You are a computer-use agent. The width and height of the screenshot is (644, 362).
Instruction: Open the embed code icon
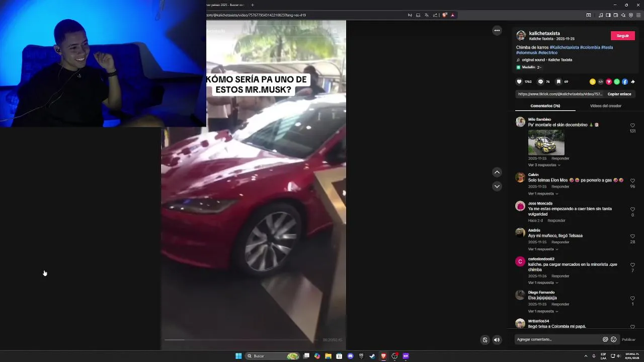point(600,81)
